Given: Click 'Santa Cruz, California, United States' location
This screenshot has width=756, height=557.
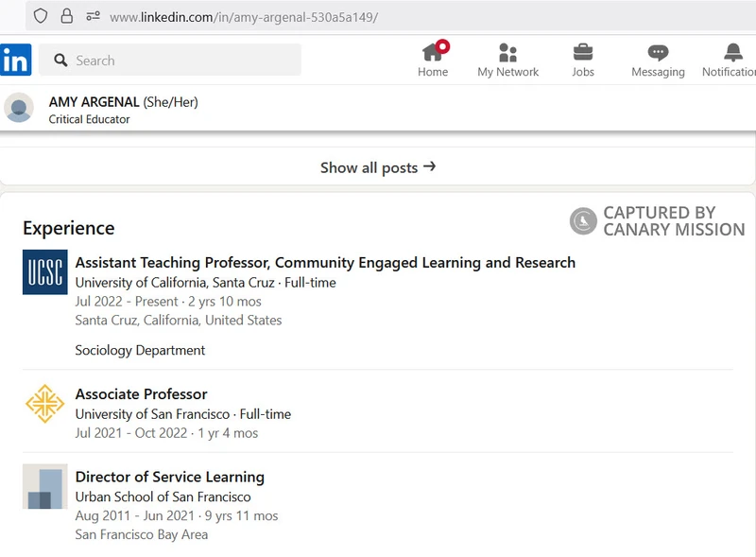Looking at the screenshot, I should pyautogui.click(x=179, y=321).
